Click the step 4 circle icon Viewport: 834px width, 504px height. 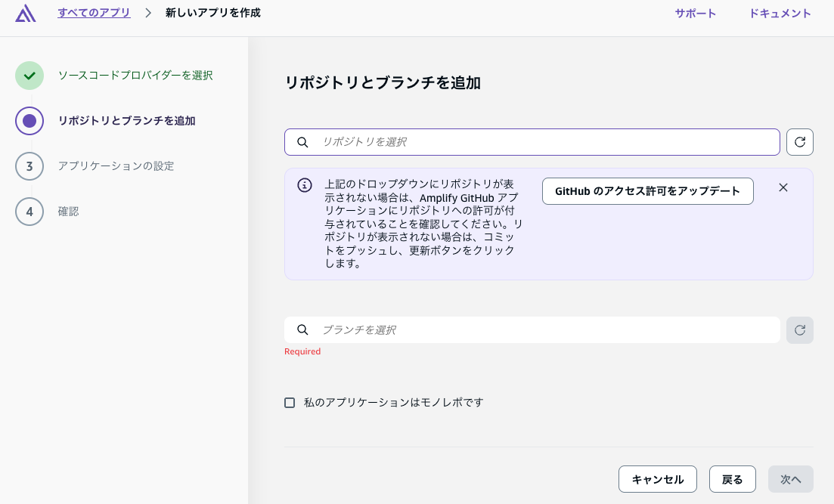coord(29,212)
